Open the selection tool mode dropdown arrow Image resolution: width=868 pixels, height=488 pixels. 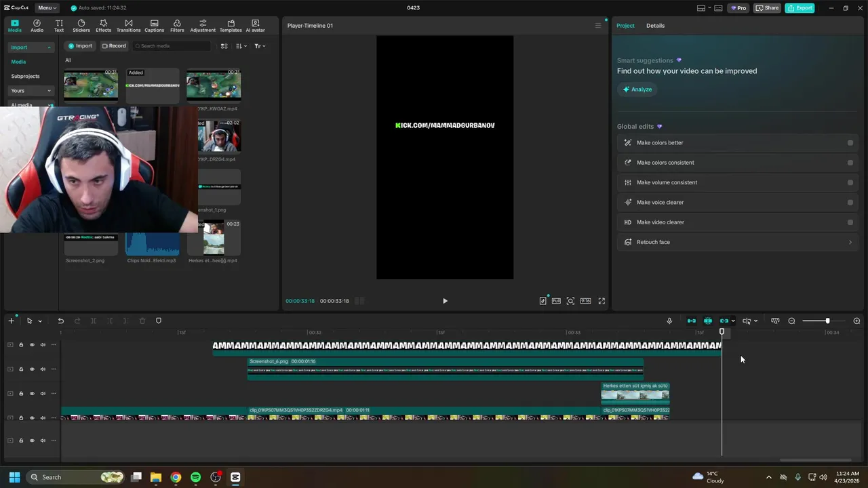coord(40,321)
